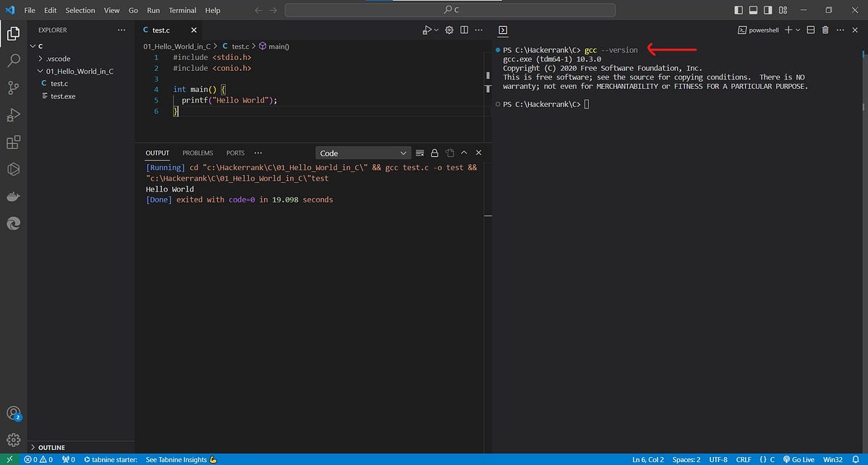The width and height of the screenshot is (868, 465).
Task: Click Ln 6, Col 2 in status bar
Action: click(x=650, y=459)
